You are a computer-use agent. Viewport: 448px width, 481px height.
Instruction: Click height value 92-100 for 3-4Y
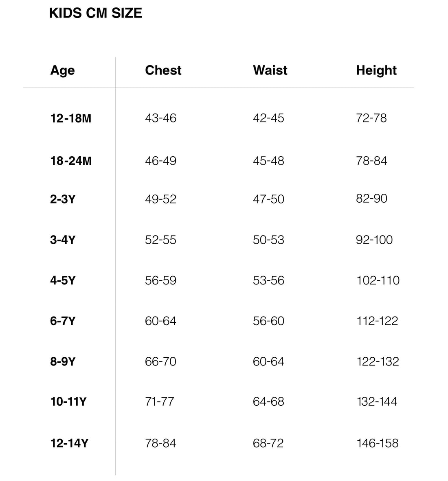[x=374, y=240]
